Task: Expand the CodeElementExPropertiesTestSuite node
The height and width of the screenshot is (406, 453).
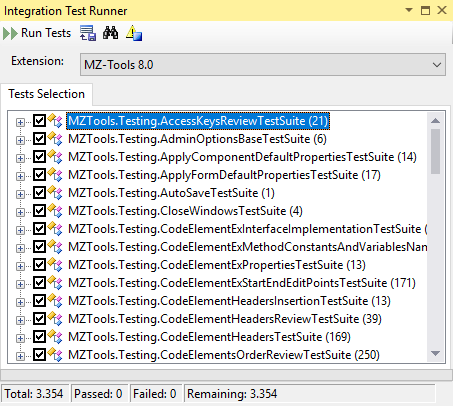Action: tap(20, 266)
